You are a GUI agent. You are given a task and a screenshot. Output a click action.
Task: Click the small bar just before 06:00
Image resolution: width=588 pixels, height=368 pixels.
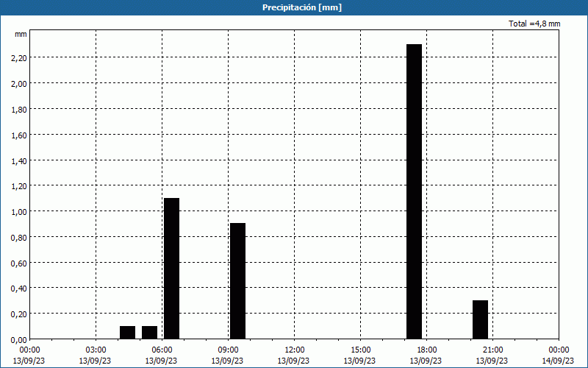(150, 333)
